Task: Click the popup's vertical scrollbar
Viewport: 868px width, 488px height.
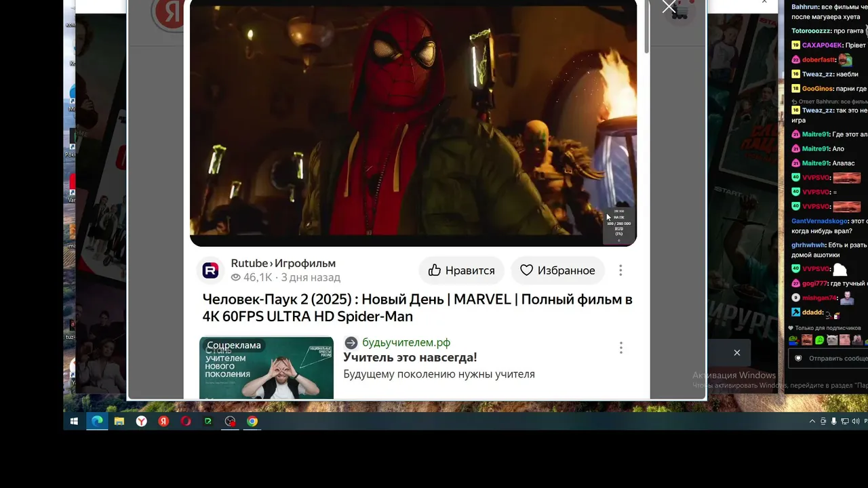Action: [647, 27]
